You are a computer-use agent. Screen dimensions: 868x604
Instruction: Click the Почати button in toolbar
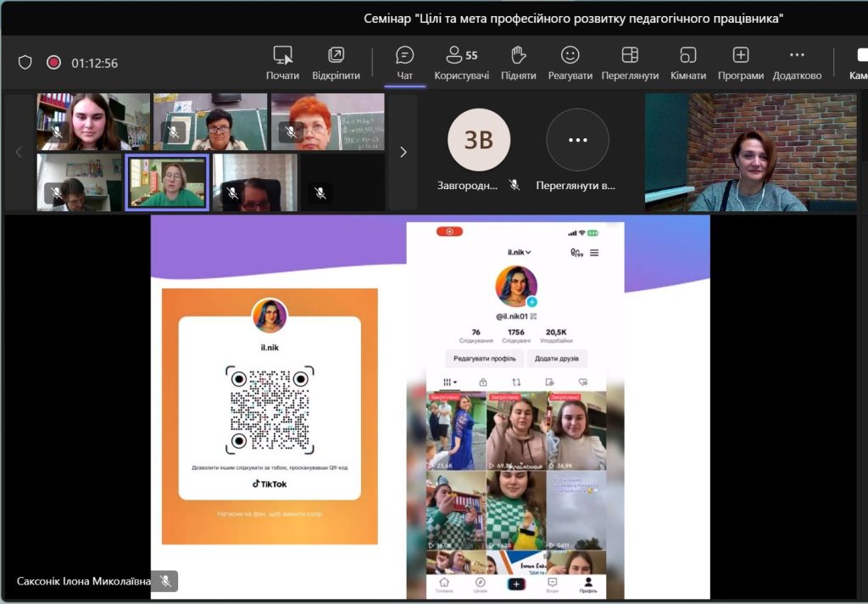point(282,63)
